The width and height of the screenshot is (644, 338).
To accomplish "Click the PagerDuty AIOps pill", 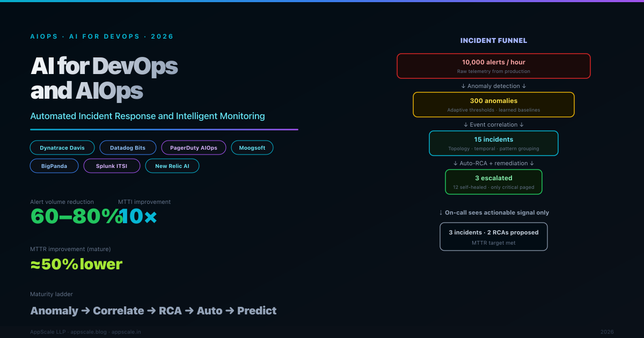I will [193, 148].
